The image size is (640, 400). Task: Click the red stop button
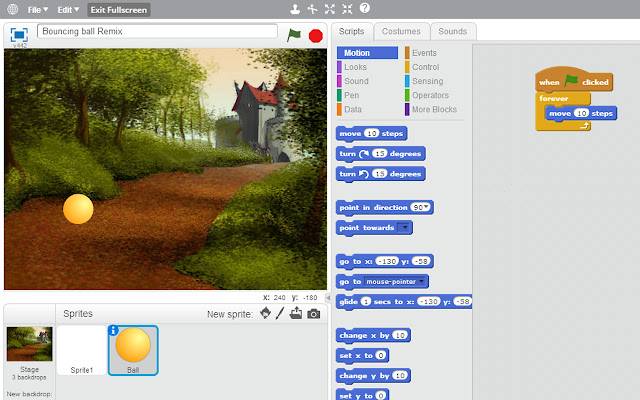[316, 36]
